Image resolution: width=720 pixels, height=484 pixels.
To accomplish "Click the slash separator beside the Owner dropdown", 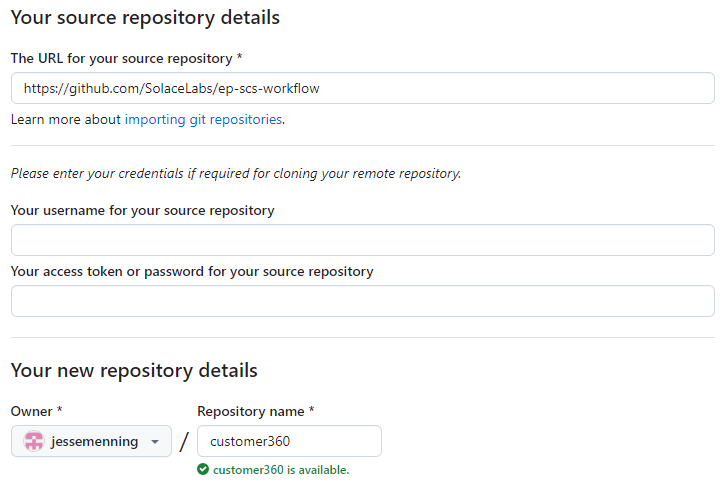I will (x=184, y=442).
